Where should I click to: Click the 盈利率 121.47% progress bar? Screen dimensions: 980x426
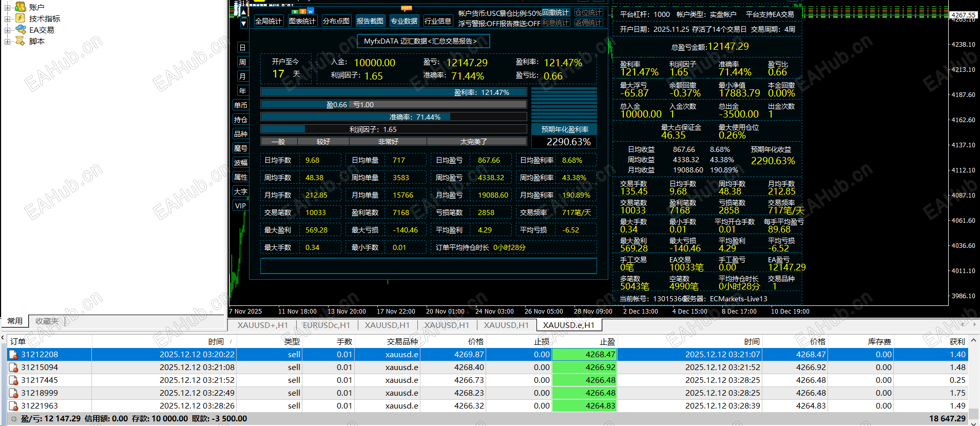394,92
